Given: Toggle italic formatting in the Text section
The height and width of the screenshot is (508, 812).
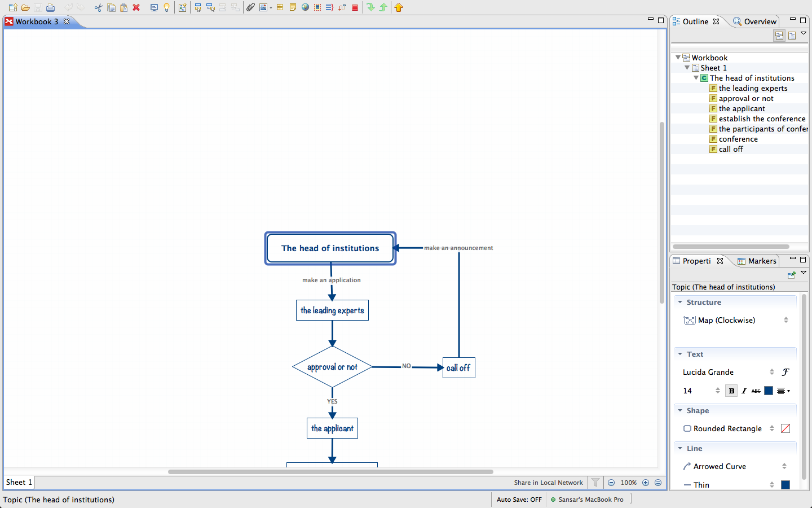Looking at the screenshot, I should [744, 391].
